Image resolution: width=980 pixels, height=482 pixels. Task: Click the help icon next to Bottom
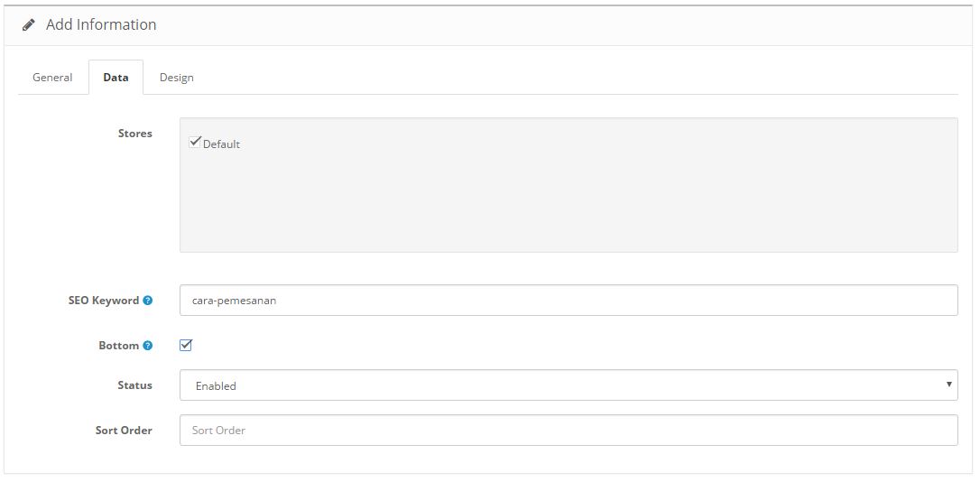[148, 346]
